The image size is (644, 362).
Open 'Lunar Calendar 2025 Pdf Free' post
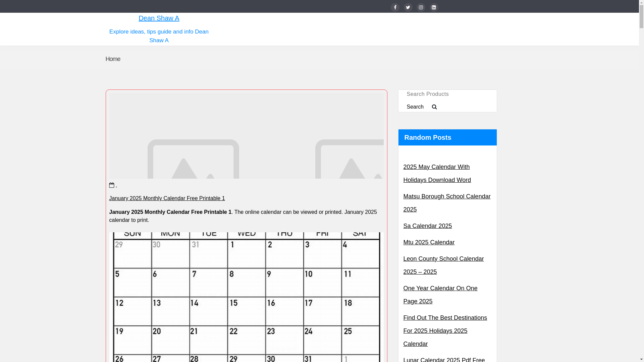444,359
